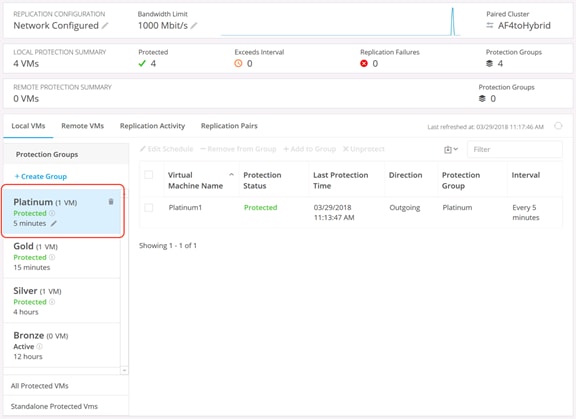This screenshot has height=419, width=576.
Task: Click the Protection Group column header
Action: coord(461,180)
